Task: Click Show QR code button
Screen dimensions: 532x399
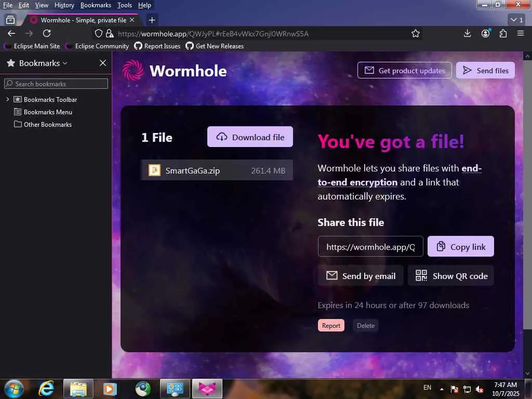Action: pos(451,276)
